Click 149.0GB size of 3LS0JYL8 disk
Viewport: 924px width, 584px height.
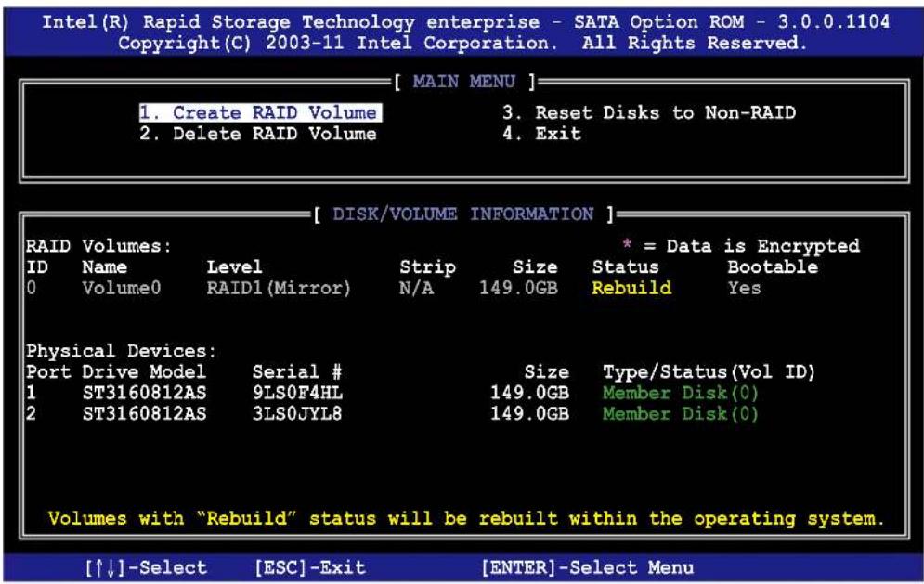point(529,414)
